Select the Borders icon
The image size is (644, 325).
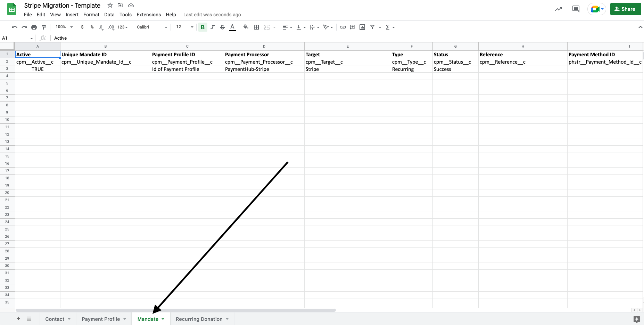[x=256, y=27]
